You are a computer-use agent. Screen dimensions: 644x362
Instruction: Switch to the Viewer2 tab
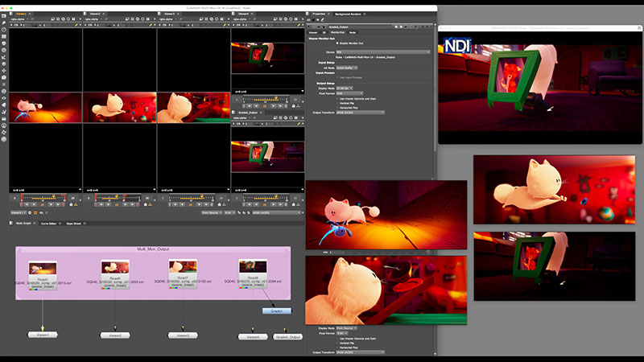click(95, 14)
